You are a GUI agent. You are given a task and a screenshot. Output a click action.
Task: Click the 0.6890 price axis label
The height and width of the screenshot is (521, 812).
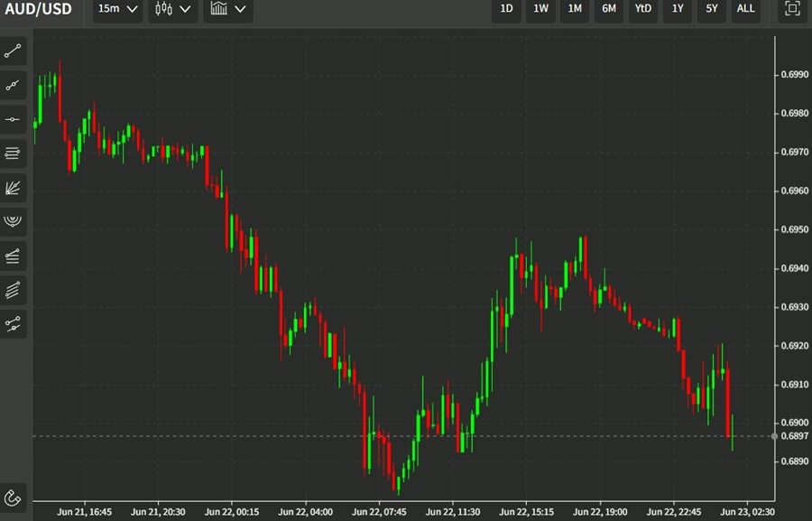794,461
